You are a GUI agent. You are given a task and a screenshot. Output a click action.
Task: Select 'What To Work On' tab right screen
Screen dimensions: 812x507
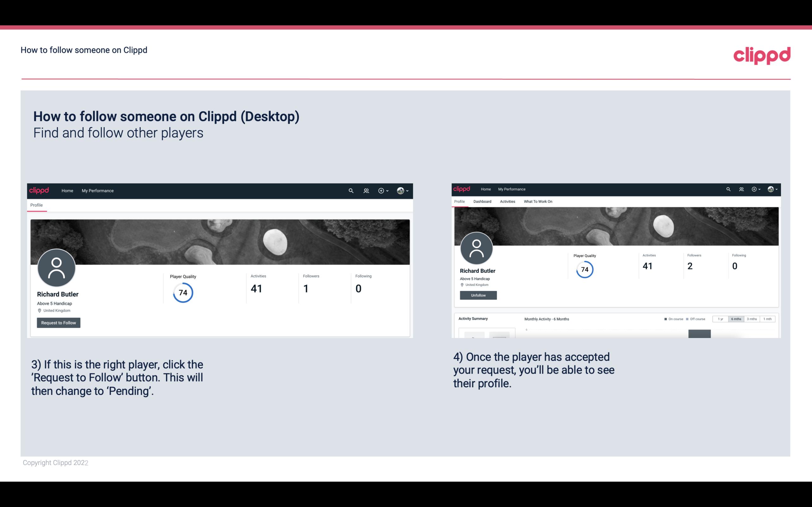pyautogui.click(x=537, y=202)
